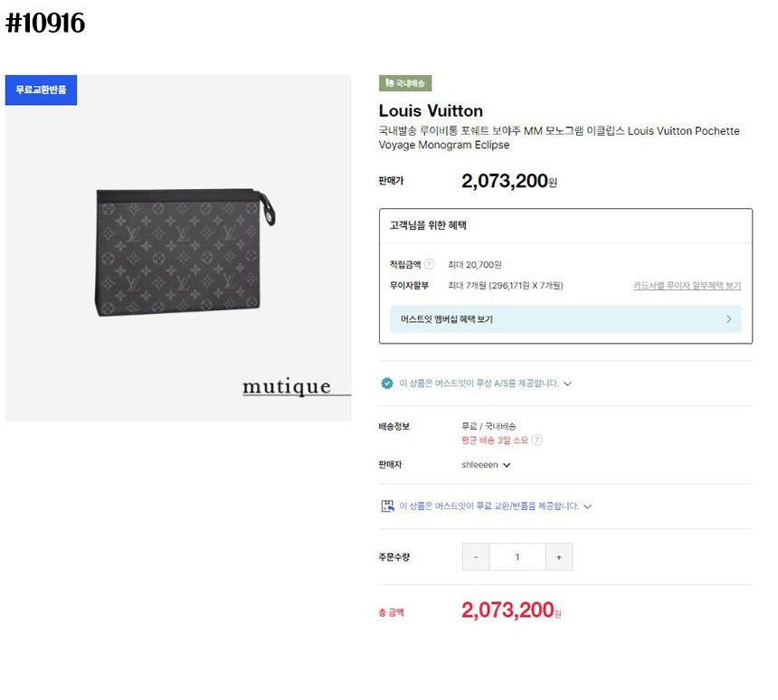Click the average delivery time help icon

coord(537,440)
